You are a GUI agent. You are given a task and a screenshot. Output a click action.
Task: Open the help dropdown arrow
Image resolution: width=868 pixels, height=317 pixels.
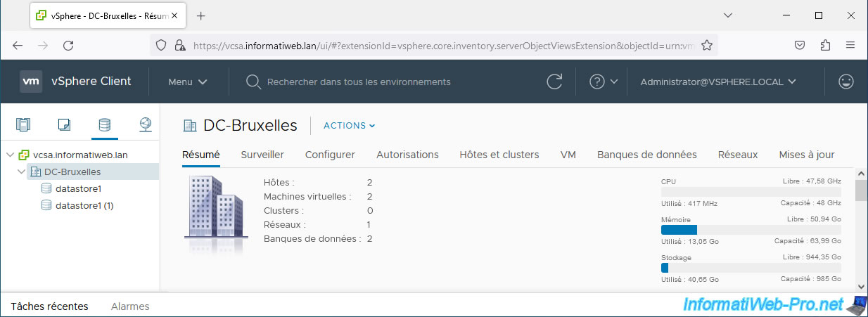click(614, 82)
